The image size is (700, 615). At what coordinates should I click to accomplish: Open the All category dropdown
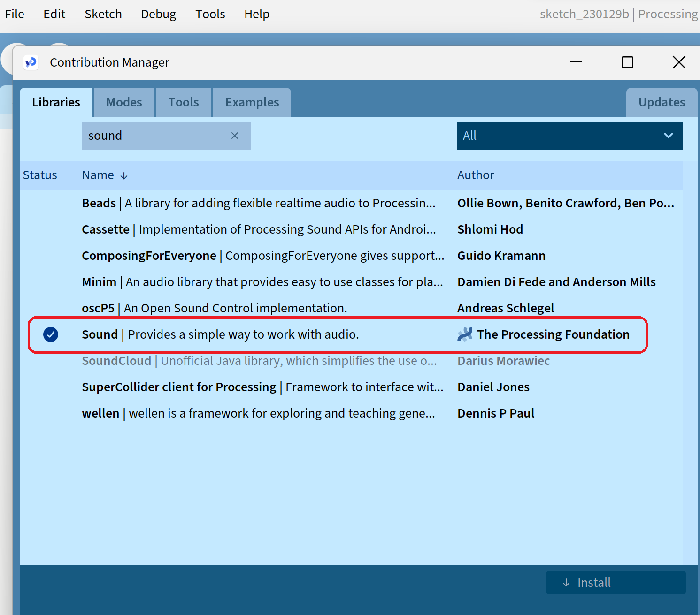(x=569, y=136)
